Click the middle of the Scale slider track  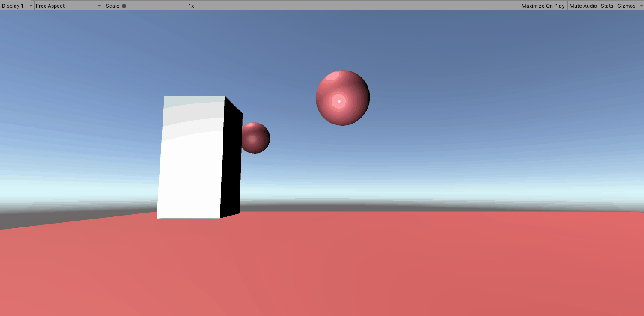click(155, 6)
